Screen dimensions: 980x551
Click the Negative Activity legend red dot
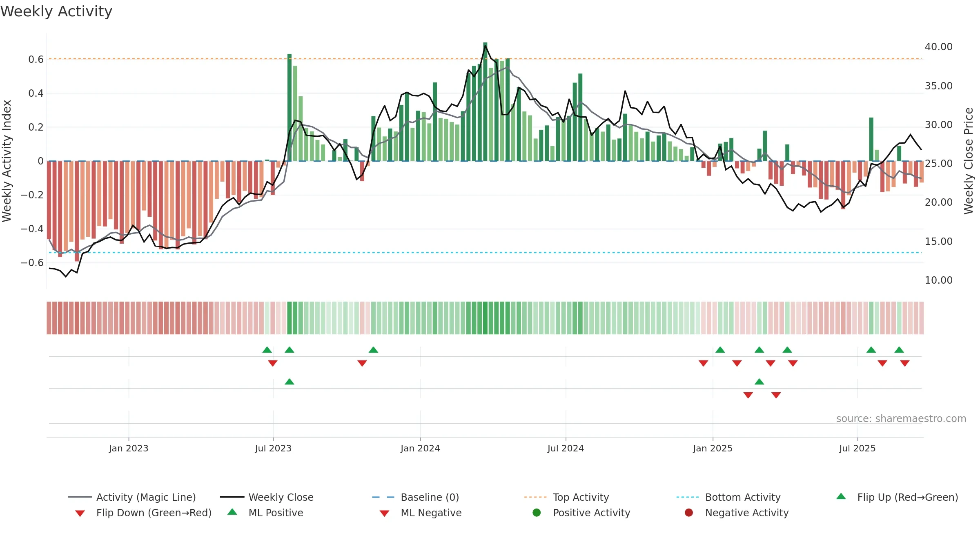click(689, 512)
